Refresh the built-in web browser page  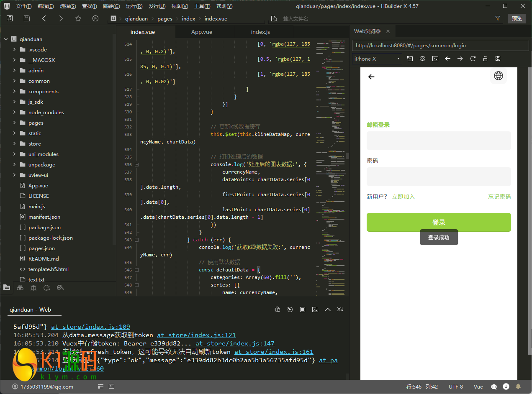point(473,59)
